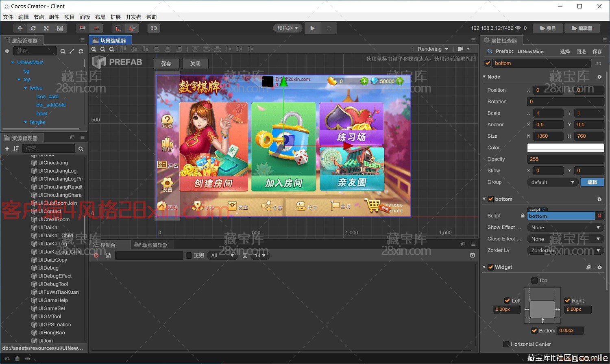Click the 项目 open project folder button

[548, 28]
